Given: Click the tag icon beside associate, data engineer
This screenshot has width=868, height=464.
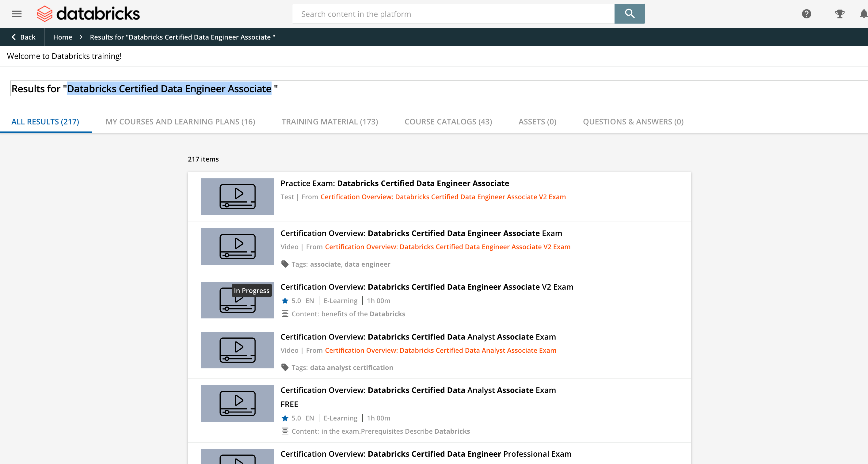Looking at the screenshot, I should coord(285,264).
